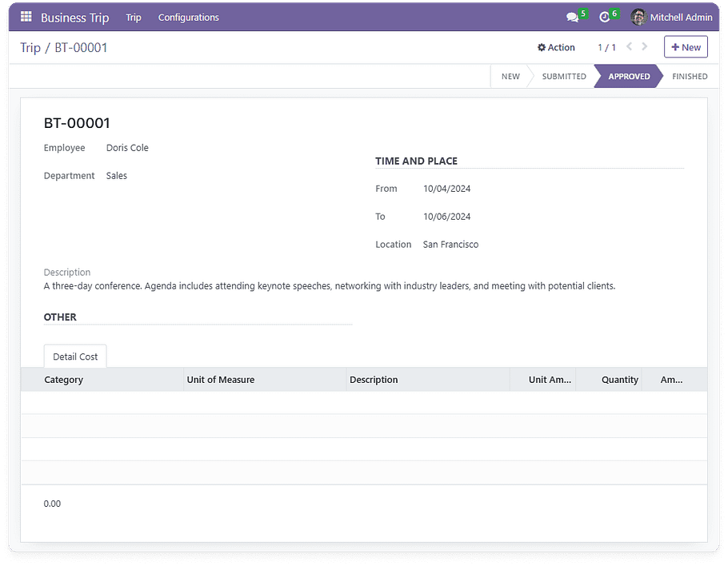
Task: Click the Location field San Francisco
Action: point(450,245)
